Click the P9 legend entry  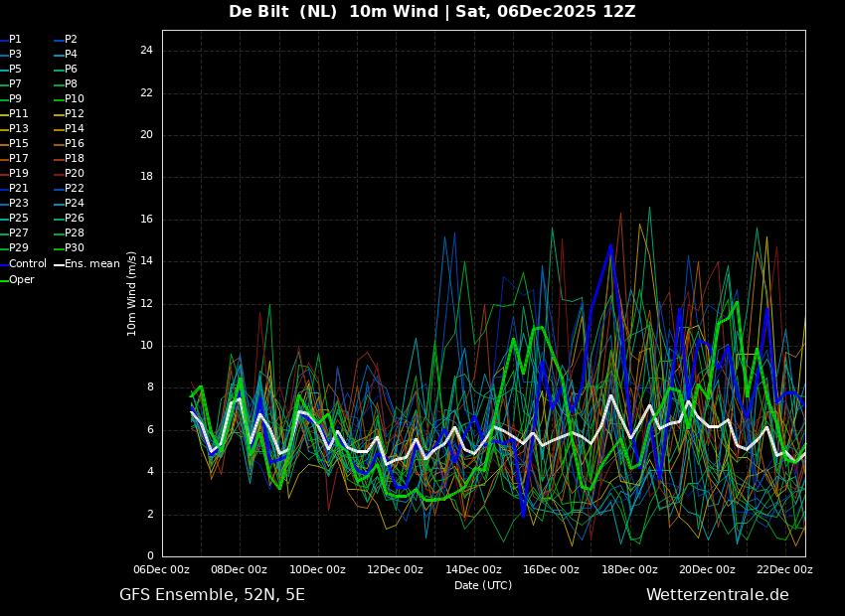coord(15,99)
